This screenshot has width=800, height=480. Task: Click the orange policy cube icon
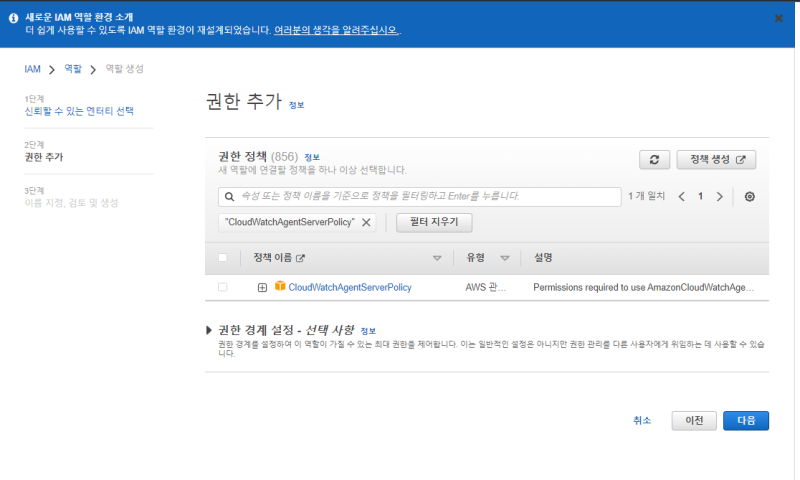tap(280, 287)
